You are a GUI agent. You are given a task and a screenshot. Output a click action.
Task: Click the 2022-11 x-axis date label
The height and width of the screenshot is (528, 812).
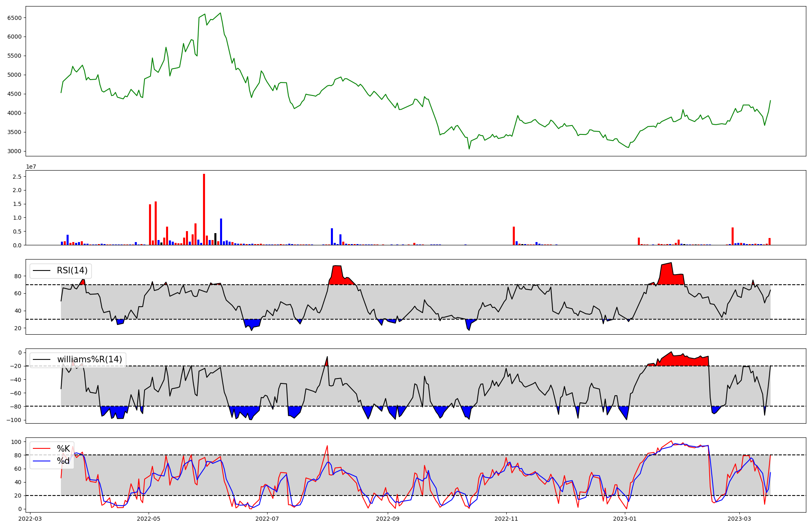(506, 519)
